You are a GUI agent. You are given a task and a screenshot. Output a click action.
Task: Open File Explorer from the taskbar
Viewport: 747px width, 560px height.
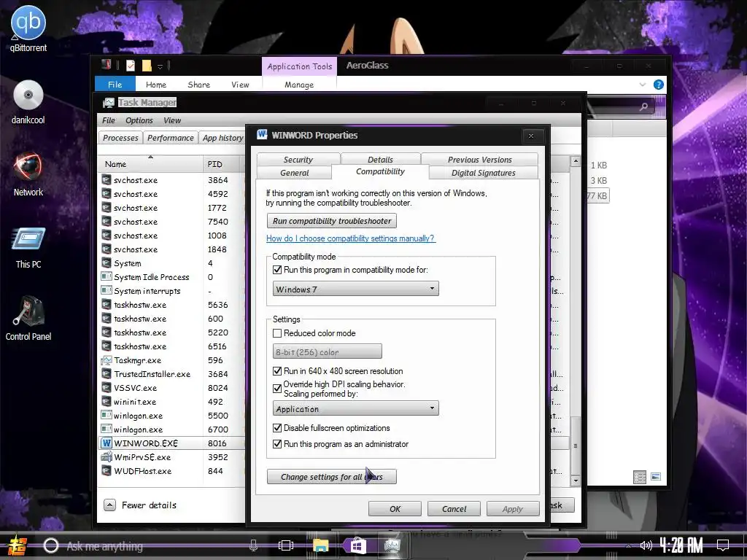(321, 545)
